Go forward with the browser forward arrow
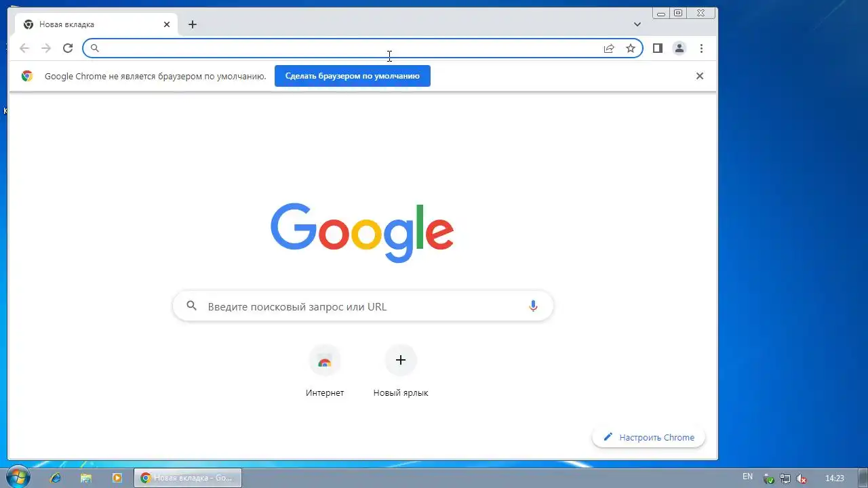The width and height of the screenshot is (868, 488). click(x=46, y=48)
